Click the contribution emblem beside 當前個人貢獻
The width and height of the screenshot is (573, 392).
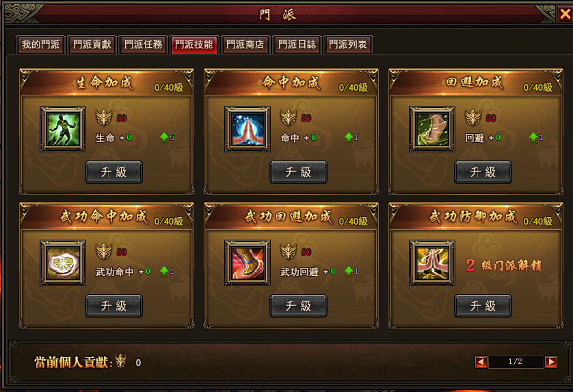[120, 361]
